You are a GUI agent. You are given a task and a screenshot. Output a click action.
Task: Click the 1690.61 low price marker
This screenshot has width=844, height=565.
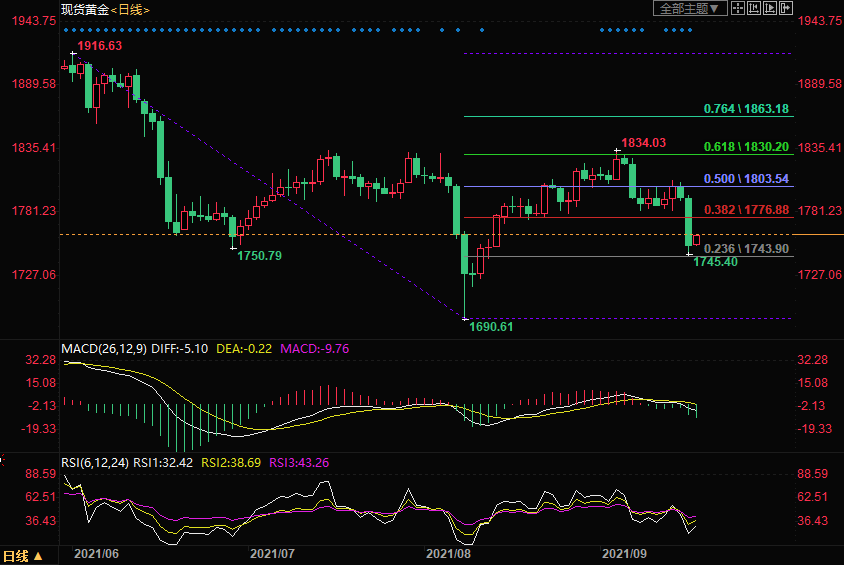point(494,327)
